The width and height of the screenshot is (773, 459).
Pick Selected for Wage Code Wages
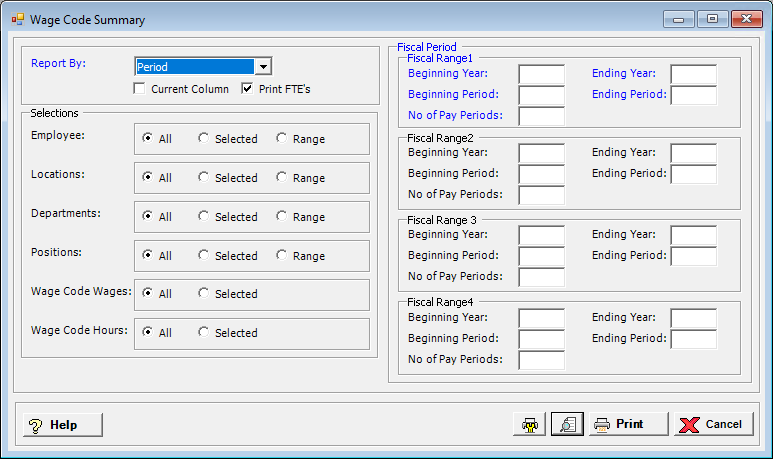tap(204, 294)
